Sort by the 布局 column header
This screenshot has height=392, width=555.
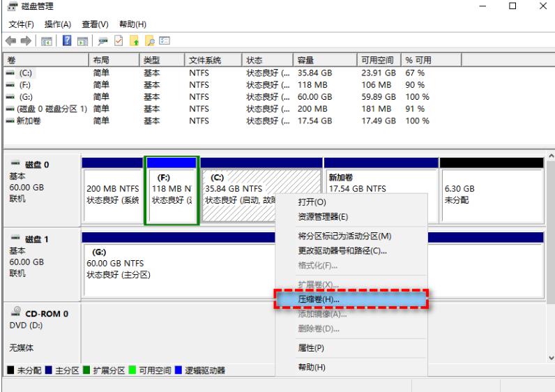coord(114,60)
